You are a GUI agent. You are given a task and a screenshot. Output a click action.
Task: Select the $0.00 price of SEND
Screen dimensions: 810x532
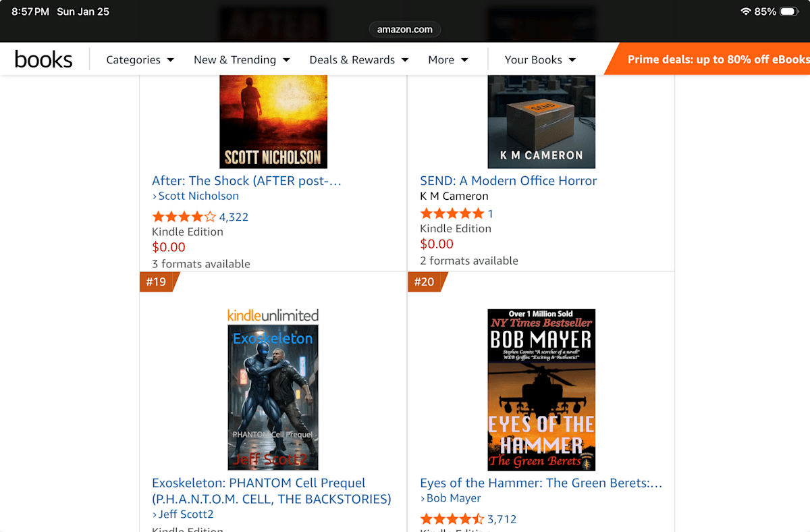pyautogui.click(x=437, y=244)
